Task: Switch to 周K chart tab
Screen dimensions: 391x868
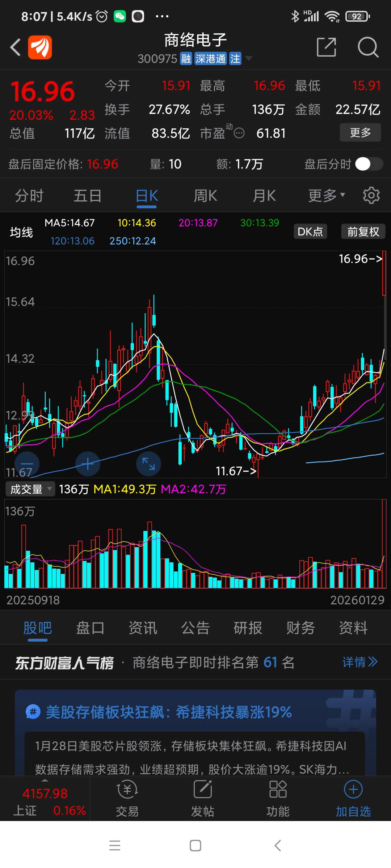Action: coord(205,196)
